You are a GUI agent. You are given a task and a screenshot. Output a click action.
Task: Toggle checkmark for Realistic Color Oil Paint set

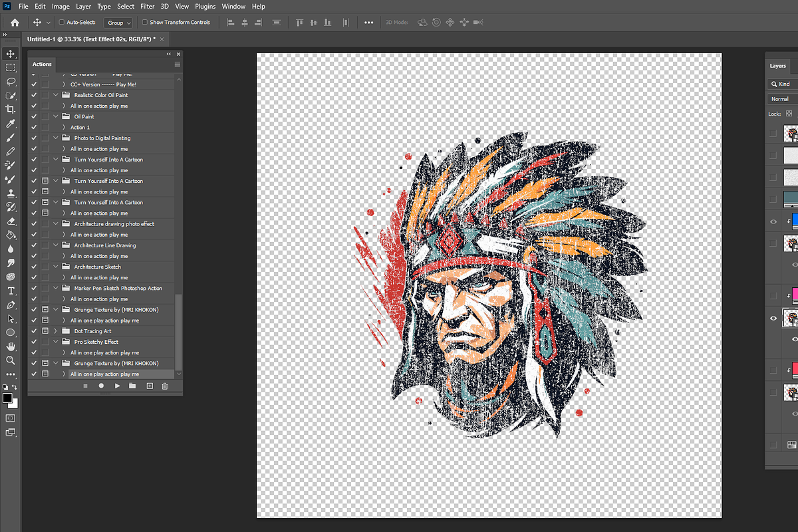[34, 95]
